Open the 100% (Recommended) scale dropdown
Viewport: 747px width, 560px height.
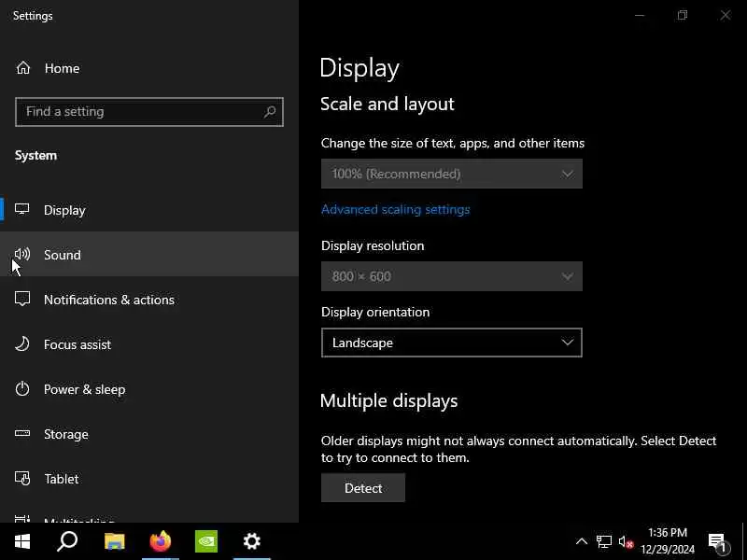[452, 174]
